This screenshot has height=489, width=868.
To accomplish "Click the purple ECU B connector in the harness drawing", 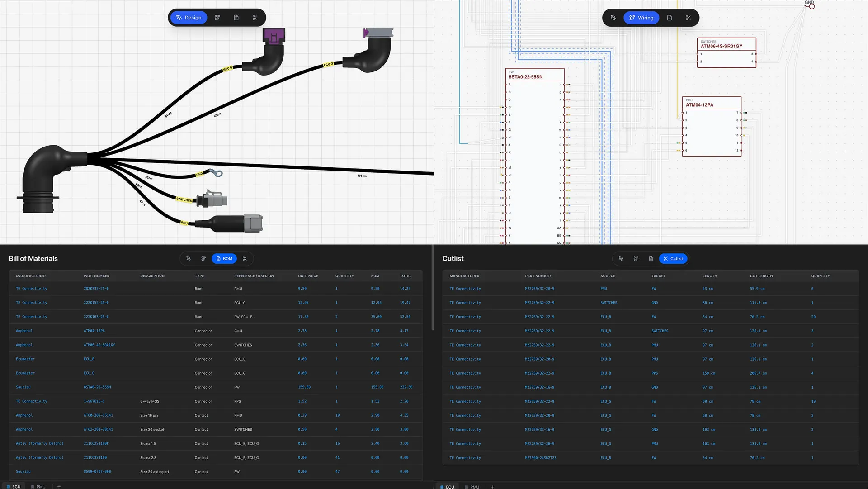I will pos(274,36).
